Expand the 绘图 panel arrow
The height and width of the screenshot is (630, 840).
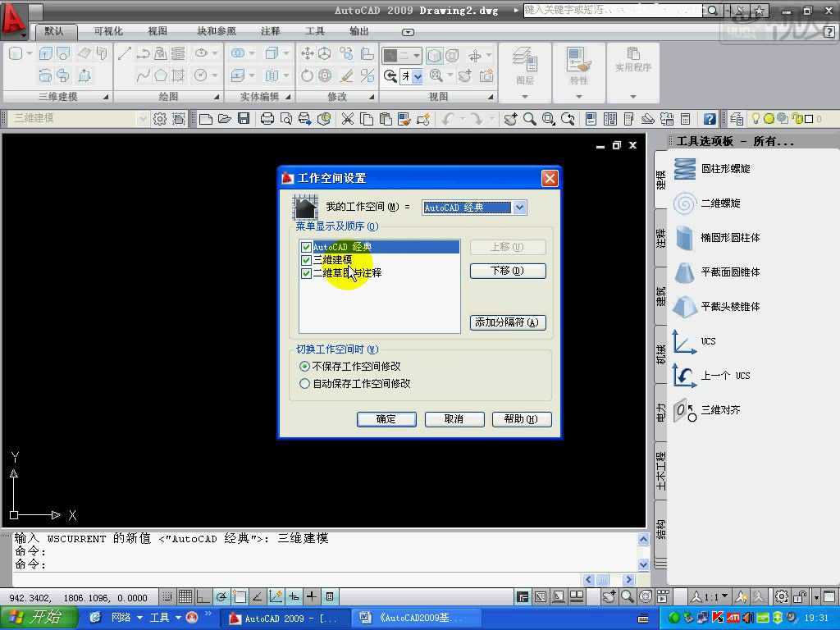tap(217, 97)
